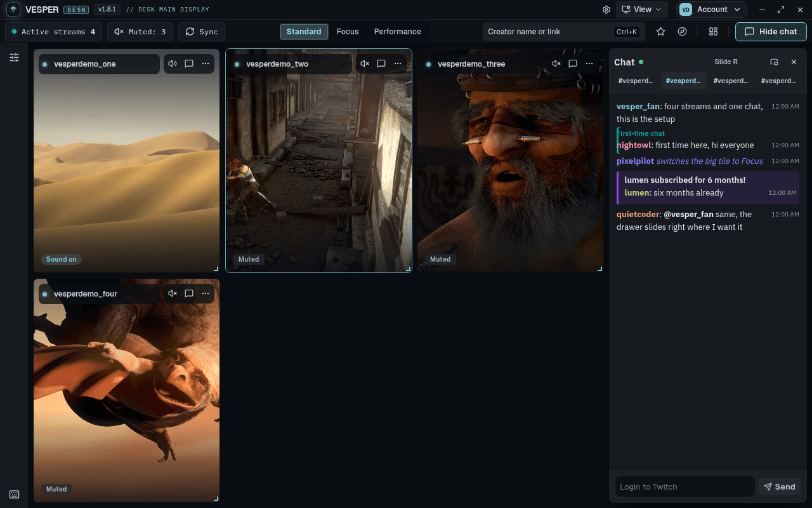Click the star favorites icon
Viewport: 812px width, 508px height.
(660, 32)
